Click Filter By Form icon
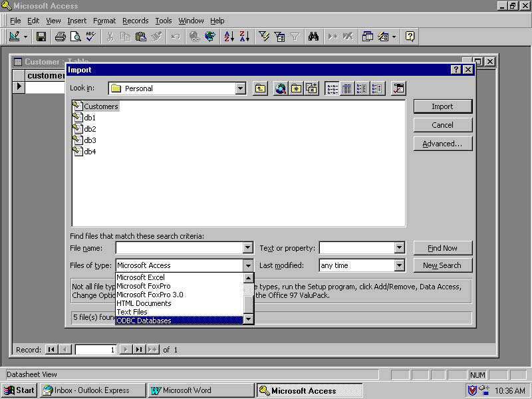Screen dimensions: 532x399 click(x=279, y=37)
